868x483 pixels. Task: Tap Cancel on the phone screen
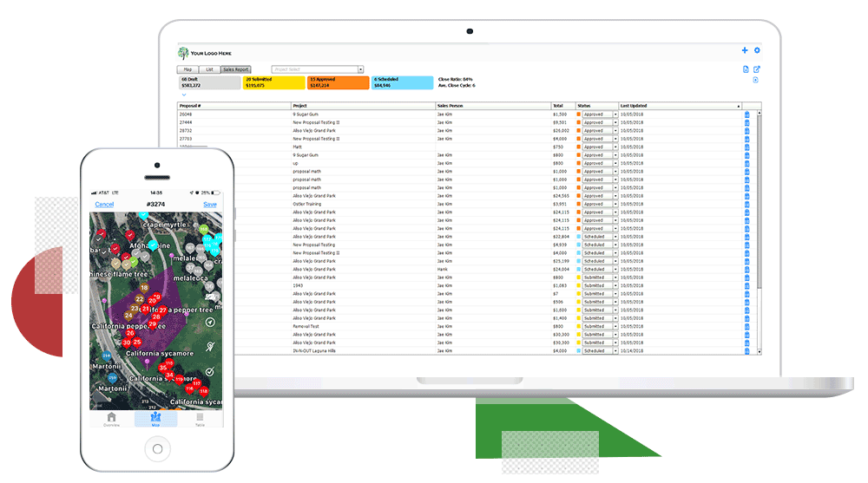pos(104,204)
